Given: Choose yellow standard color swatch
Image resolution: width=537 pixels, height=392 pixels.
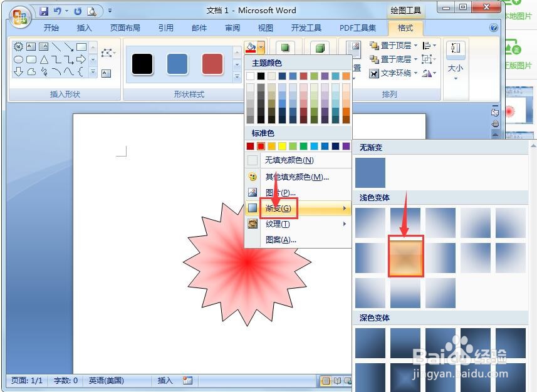Looking at the screenshot, I should [x=282, y=147].
